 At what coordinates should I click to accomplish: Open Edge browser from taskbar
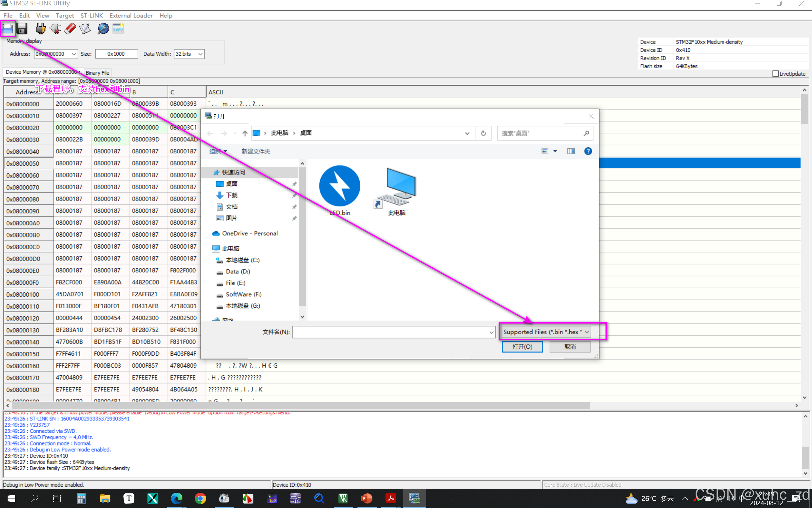click(x=176, y=498)
